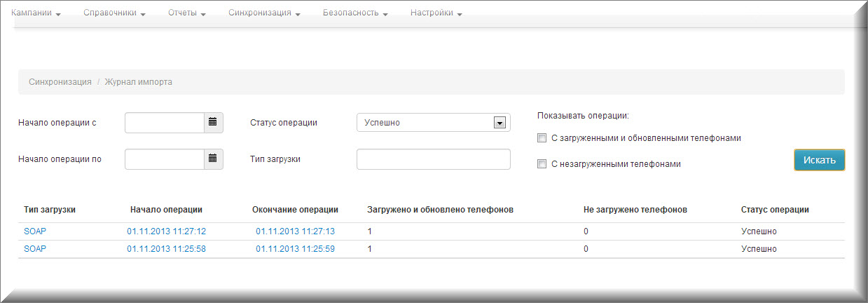Open the 'Безопасность' menu
This screenshot has height=303, width=868.
click(x=355, y=13)
